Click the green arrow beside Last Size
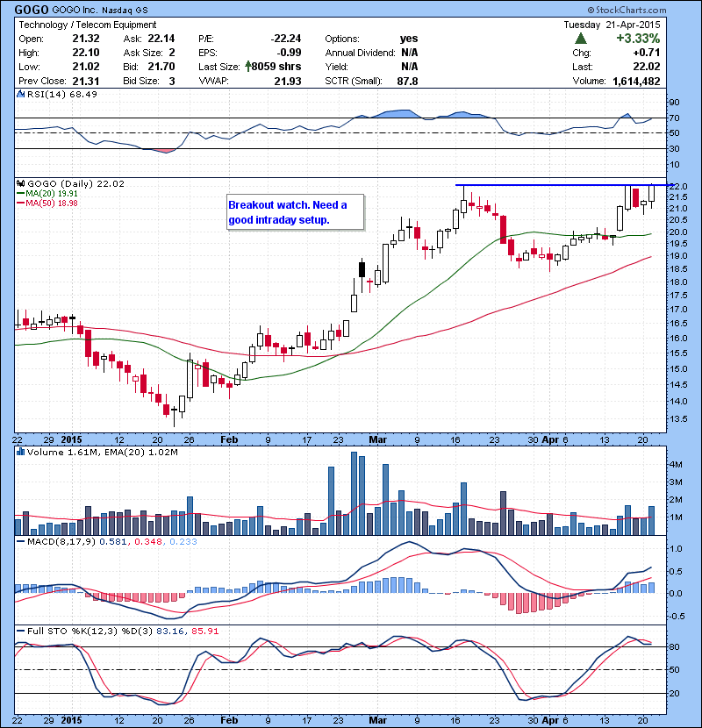This screenshot has width=702, height=728. point(248,67)
